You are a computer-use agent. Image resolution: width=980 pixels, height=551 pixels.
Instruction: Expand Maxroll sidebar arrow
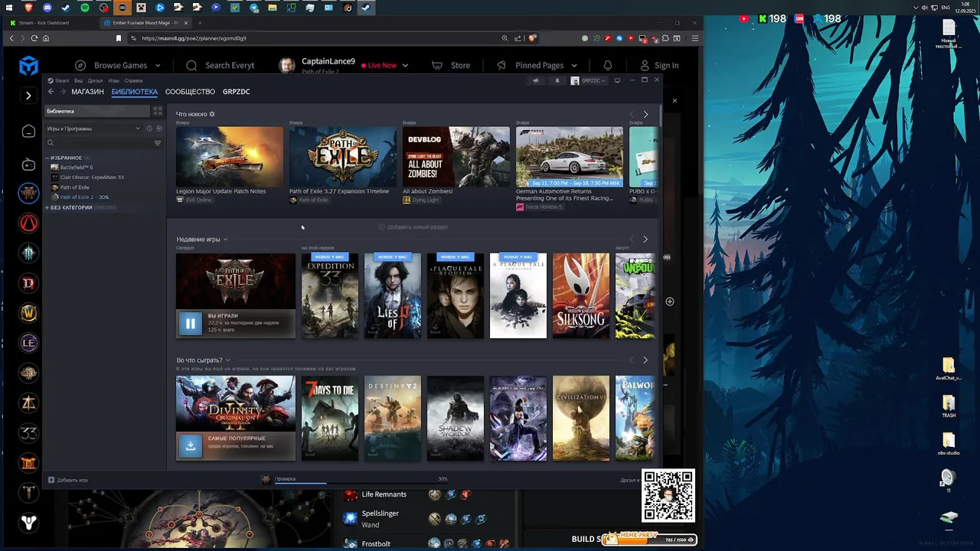tap(28, 96)
